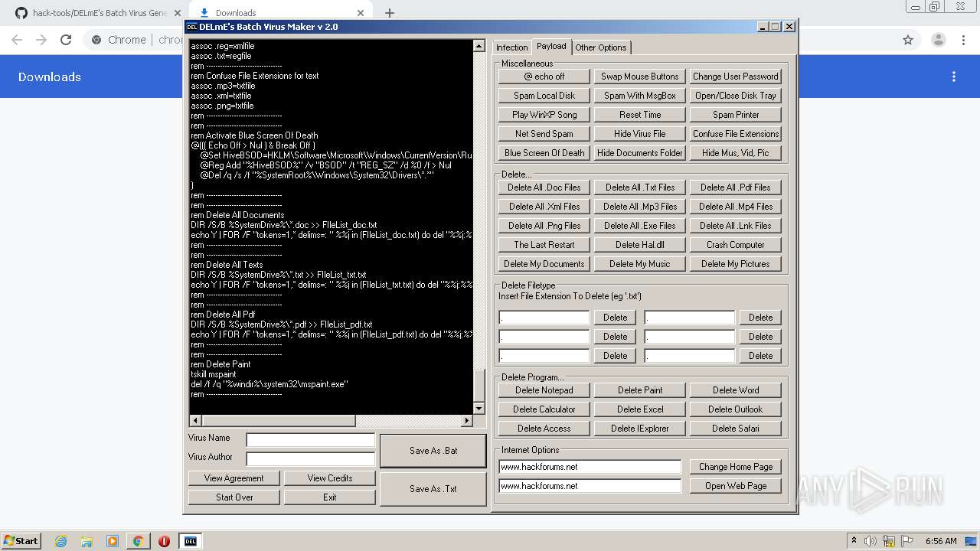Viewport: 980px width, 551px height.
Task: Click Save As .Txt button
Action: click(x=433, y=489)
